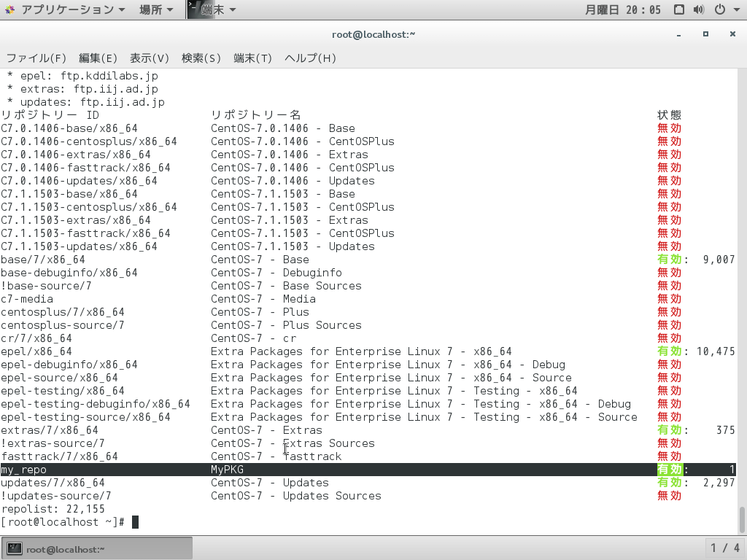
Task: Click the blinking terminal cursor at the prompt
Action: point(136,522)
